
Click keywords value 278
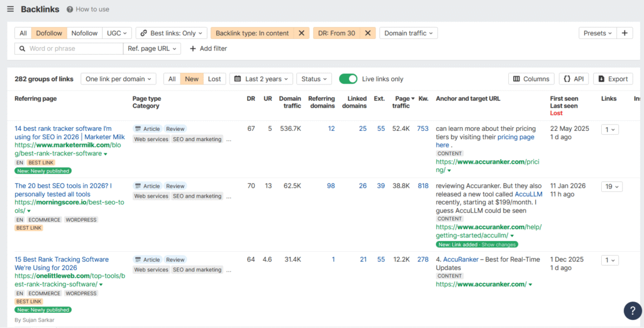point(423,259)
